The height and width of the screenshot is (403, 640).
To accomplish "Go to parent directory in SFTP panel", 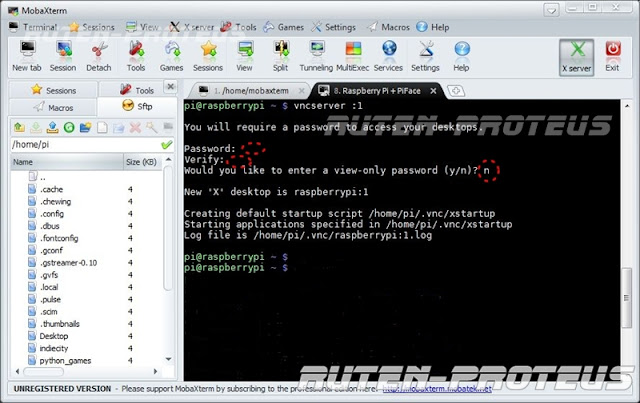I will tap(19, 127).
